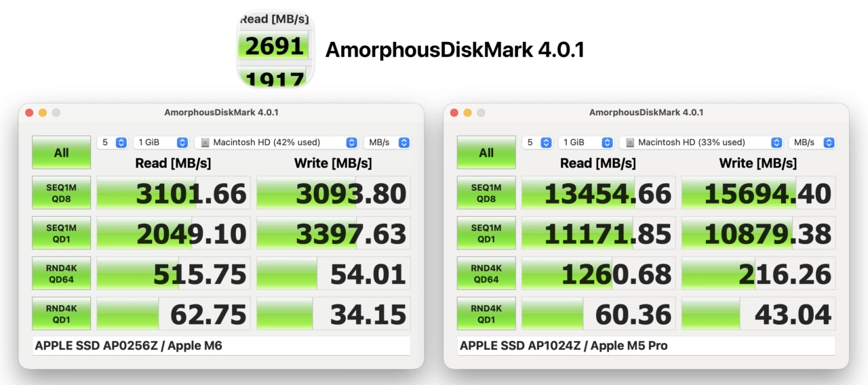Open 1 GiB size dropdown in M6 window
The height and width of the screenshot is (385, 868).
pyautogui.click(x=161, y=142)
